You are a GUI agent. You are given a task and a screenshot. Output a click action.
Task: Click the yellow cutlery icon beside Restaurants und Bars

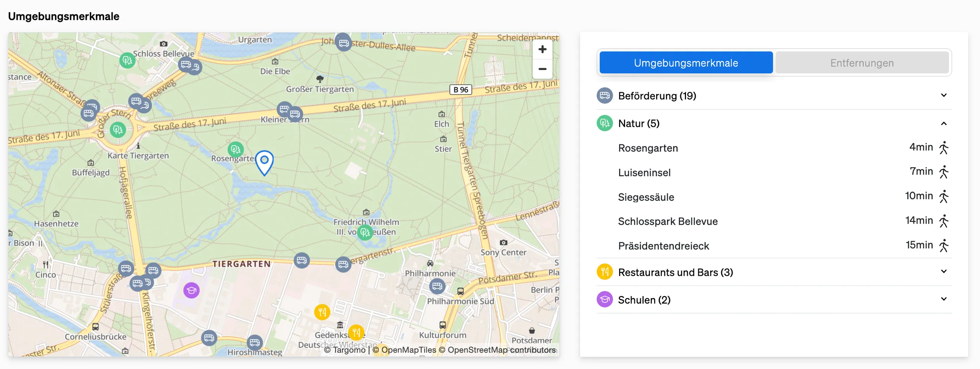604,272
